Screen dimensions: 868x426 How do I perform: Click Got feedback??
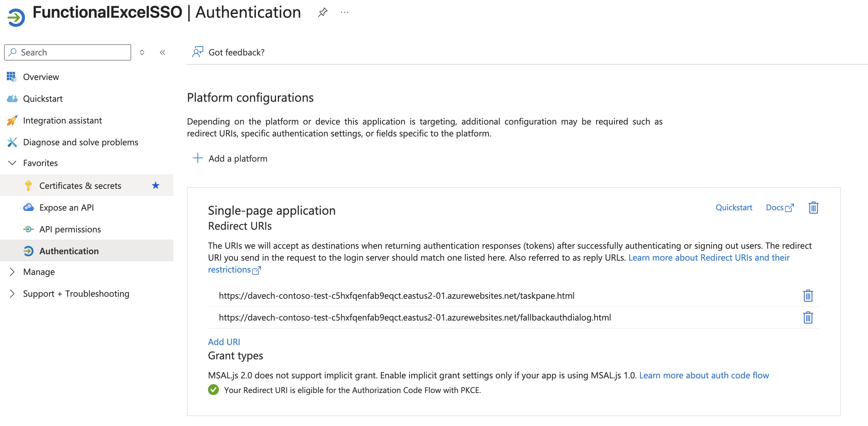(237, 52)
